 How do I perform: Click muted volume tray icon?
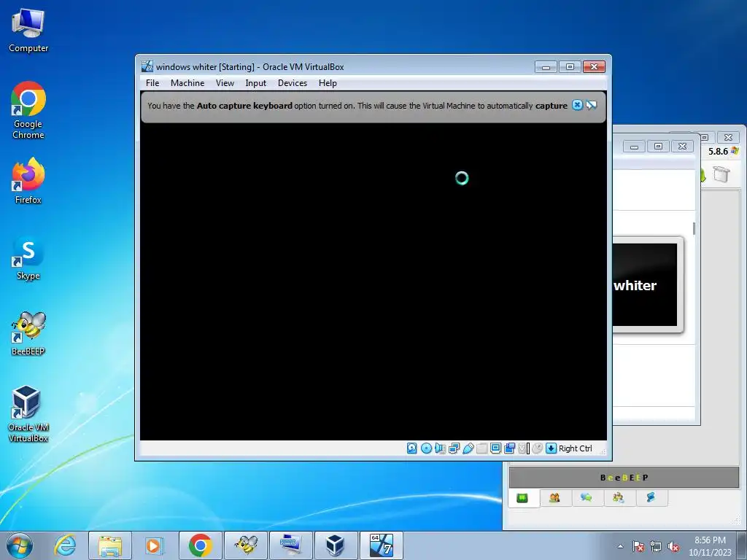tap(673, 546)
